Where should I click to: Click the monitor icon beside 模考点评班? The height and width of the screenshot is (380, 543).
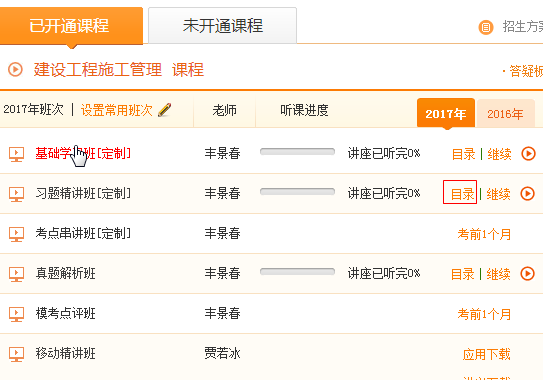16,314
